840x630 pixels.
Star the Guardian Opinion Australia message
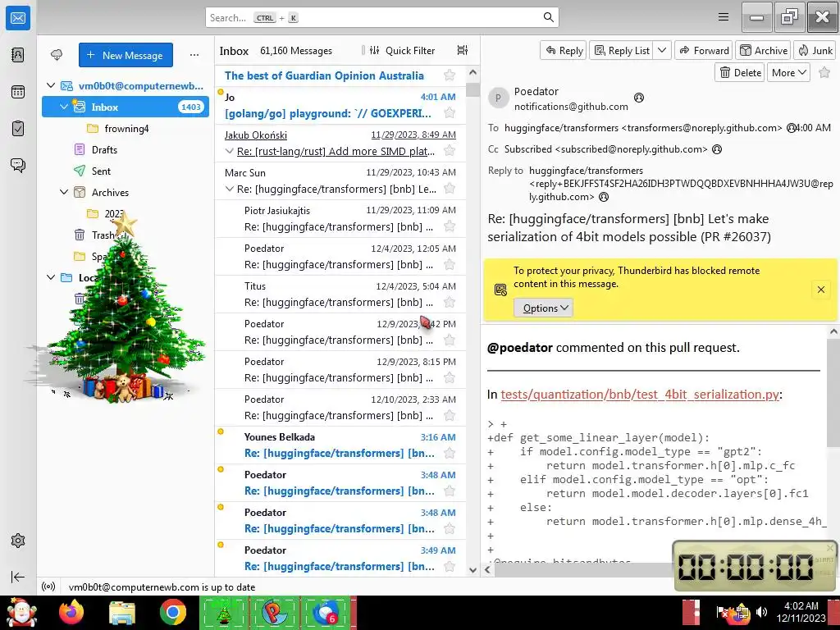click(x=450, y=75)
